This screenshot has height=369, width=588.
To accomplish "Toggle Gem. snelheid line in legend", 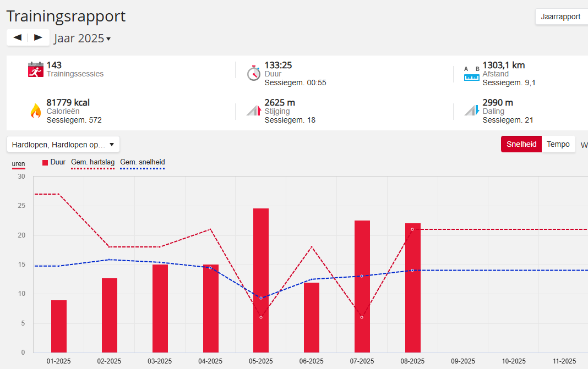I will (x=142, y=162).
